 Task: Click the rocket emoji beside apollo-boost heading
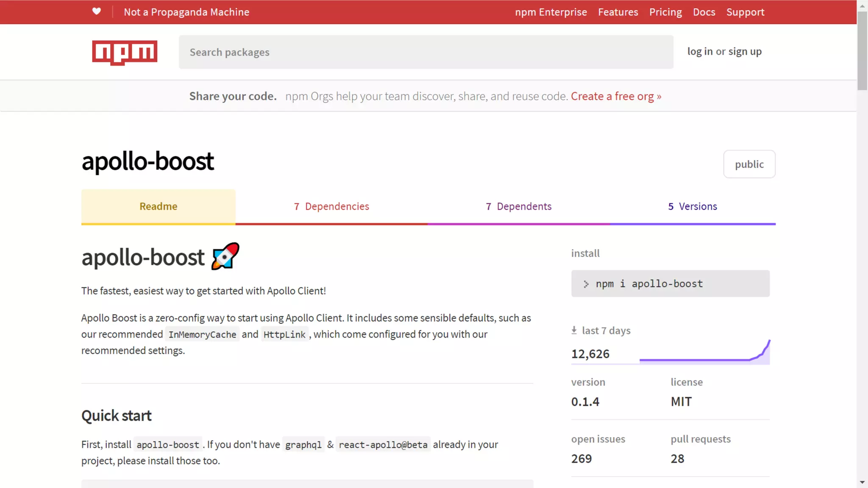coord(225,256)
